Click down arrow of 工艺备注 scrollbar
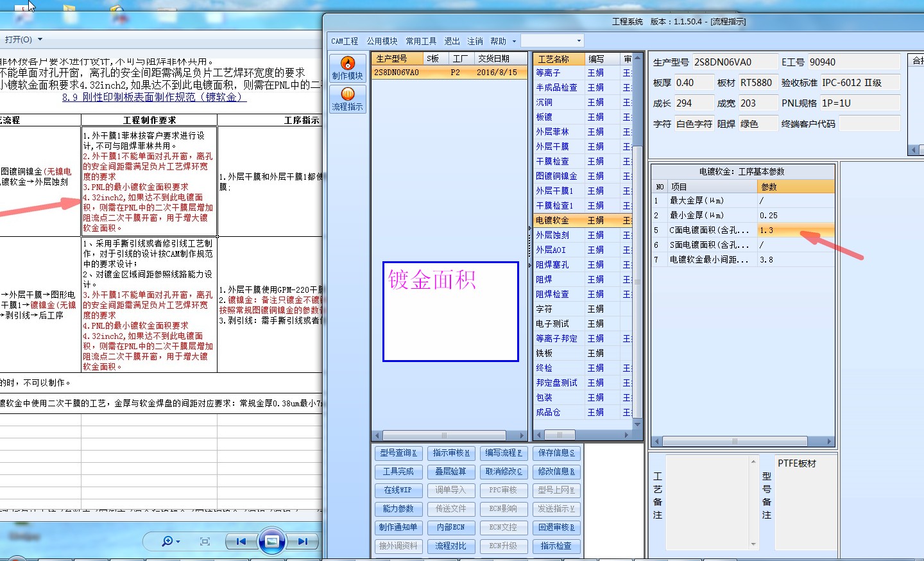This screenshot has height=561, width=924. [x=753, y=545]
